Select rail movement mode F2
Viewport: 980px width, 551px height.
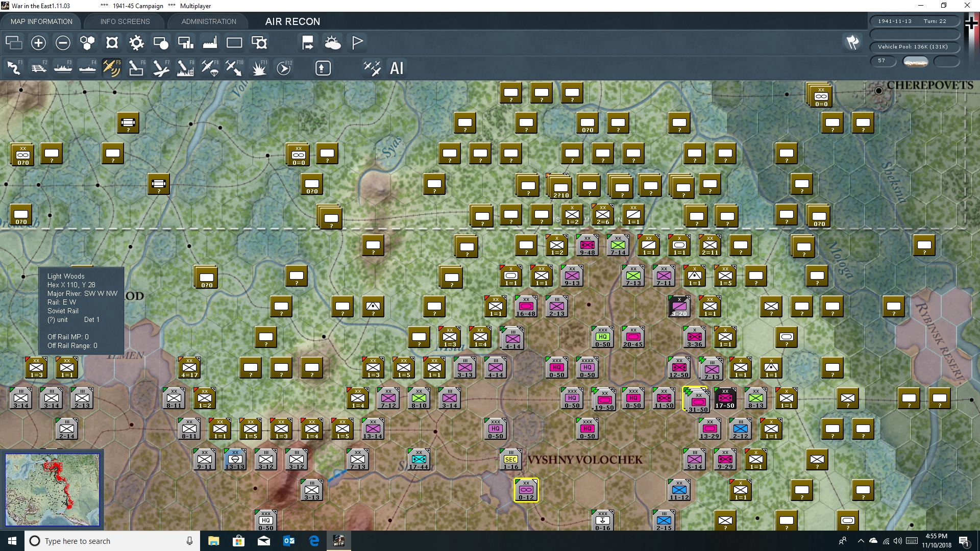[x=39, y=68]
